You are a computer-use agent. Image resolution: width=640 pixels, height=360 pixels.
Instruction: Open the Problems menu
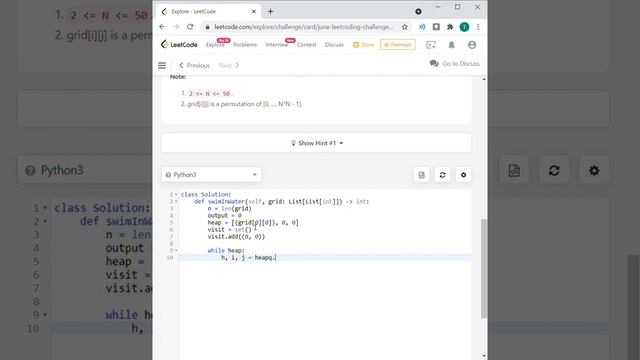245,45
